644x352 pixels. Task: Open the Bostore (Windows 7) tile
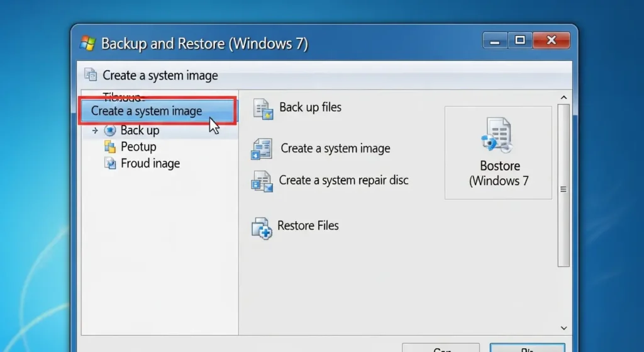coord(498,152)
